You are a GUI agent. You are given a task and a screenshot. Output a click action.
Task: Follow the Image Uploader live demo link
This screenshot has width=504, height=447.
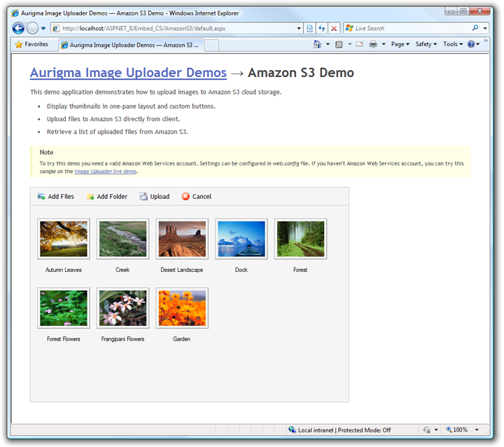(105, 172)
